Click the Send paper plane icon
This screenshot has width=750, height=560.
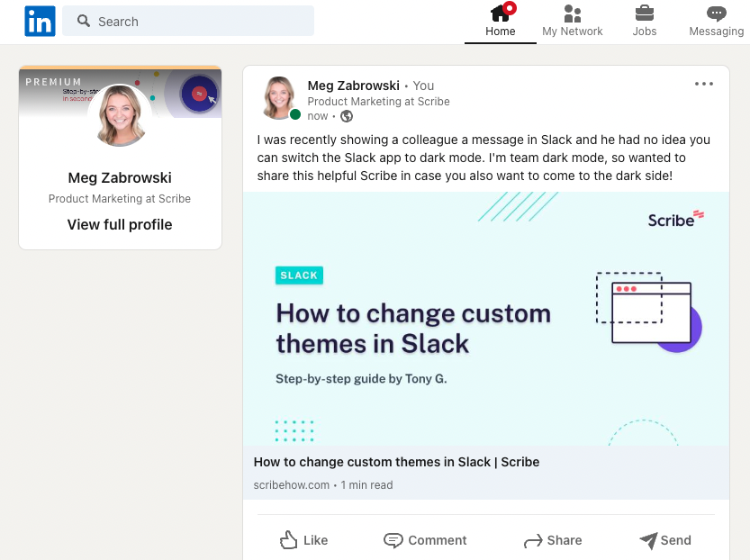coord(648,541)
